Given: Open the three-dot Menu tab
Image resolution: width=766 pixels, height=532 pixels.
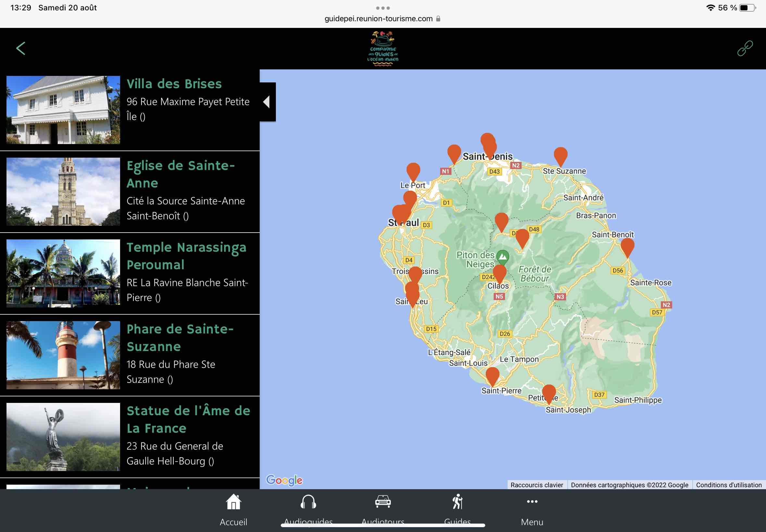Looking at the screenshot, I should point(532,502).
